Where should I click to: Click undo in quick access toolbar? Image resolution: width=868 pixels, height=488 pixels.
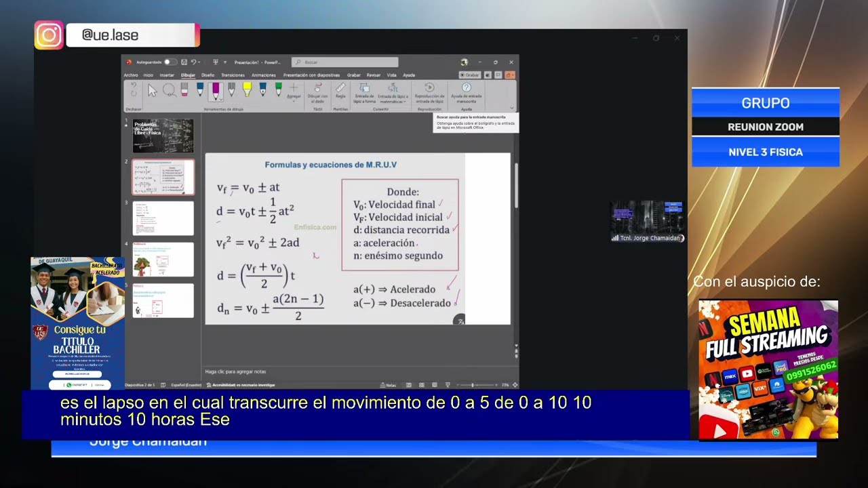click(x=194, y=62)
